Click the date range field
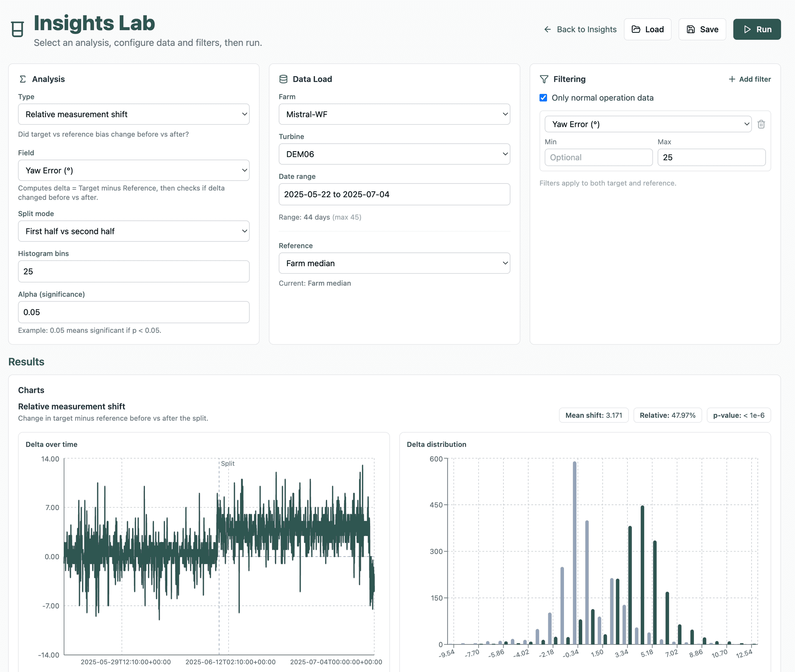The width and height of the screenshot is (795, 672). pos(394,194)
